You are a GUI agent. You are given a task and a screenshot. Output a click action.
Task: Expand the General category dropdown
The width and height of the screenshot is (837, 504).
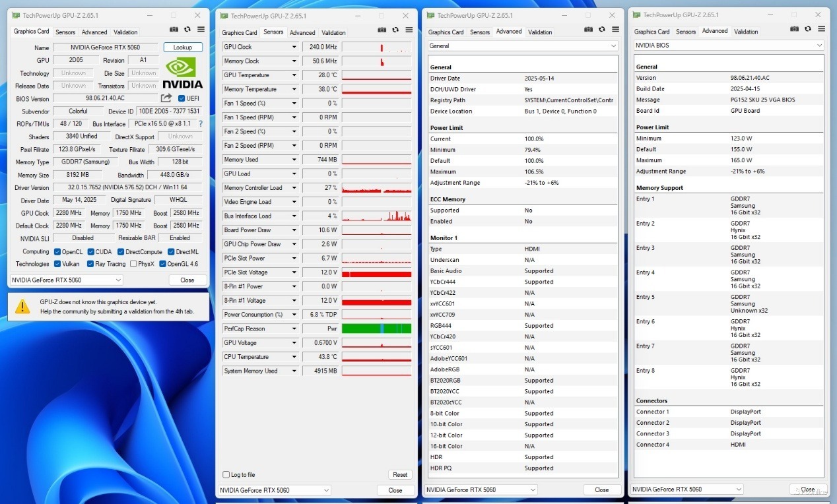point(523,46)
